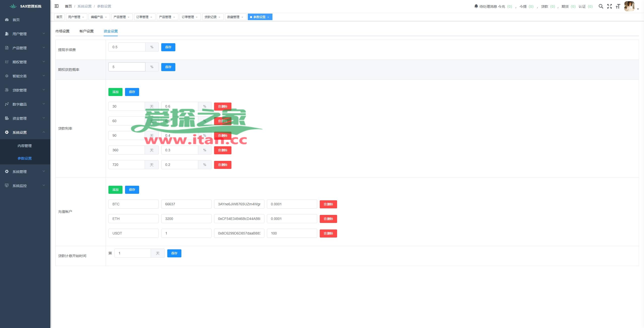Screen dimensions: 644x328
Task: Close the 用户管理 tab
Action: pos(83,17)
